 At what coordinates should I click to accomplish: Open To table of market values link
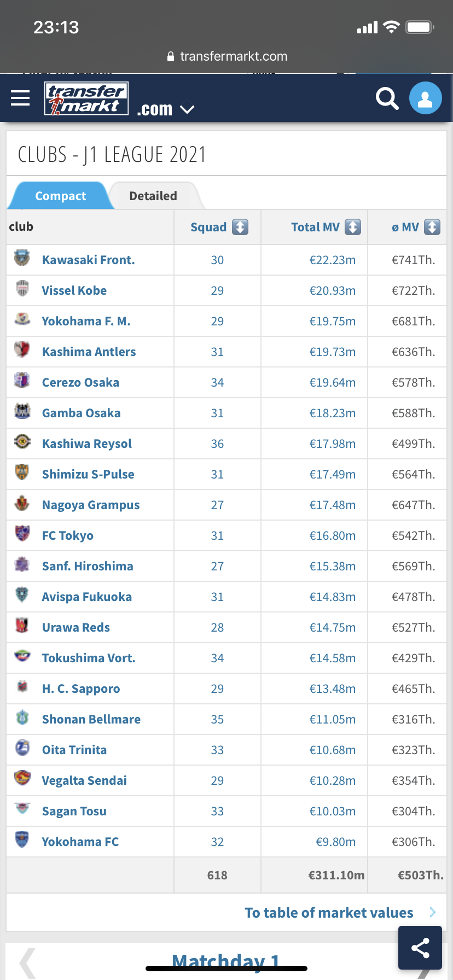click(x=329, y=912)
